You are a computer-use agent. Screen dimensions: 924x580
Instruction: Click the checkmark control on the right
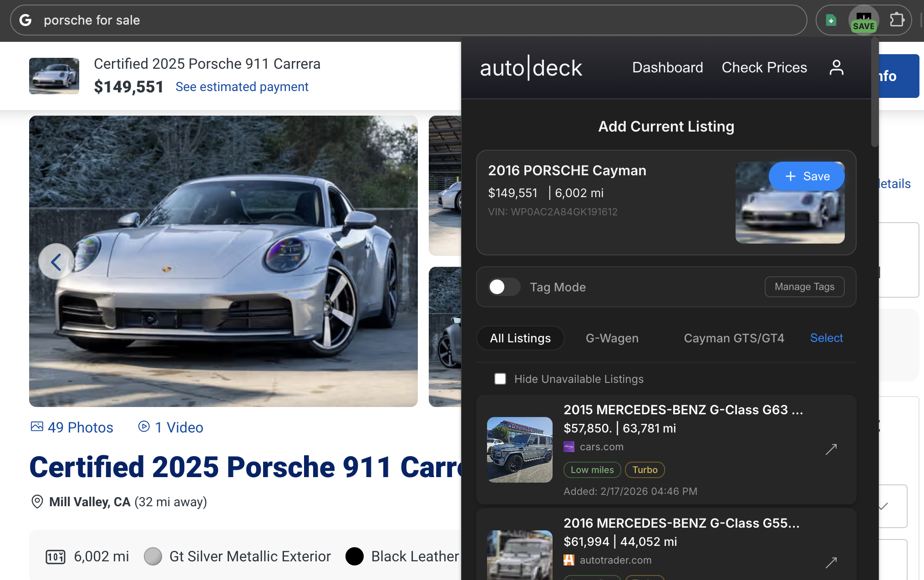point(883,505)
